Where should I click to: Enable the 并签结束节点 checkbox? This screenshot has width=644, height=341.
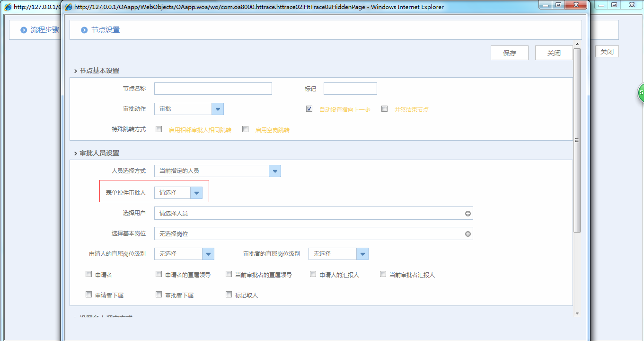(385, 109)
